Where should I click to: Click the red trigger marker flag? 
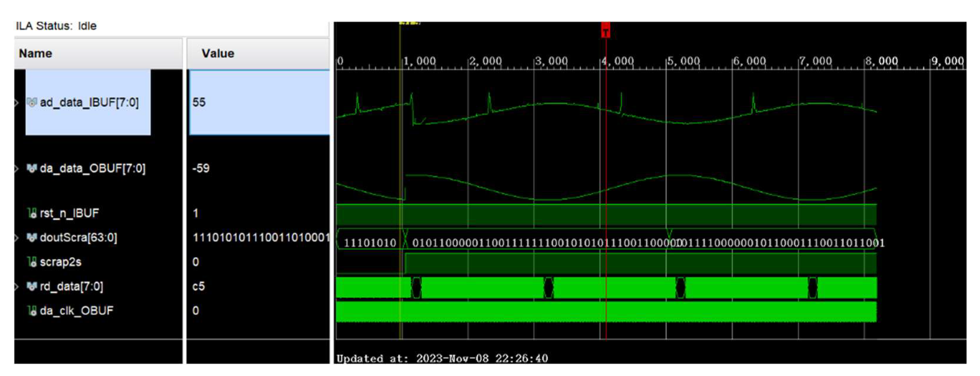pyautogui.click(x=605, y=30)
